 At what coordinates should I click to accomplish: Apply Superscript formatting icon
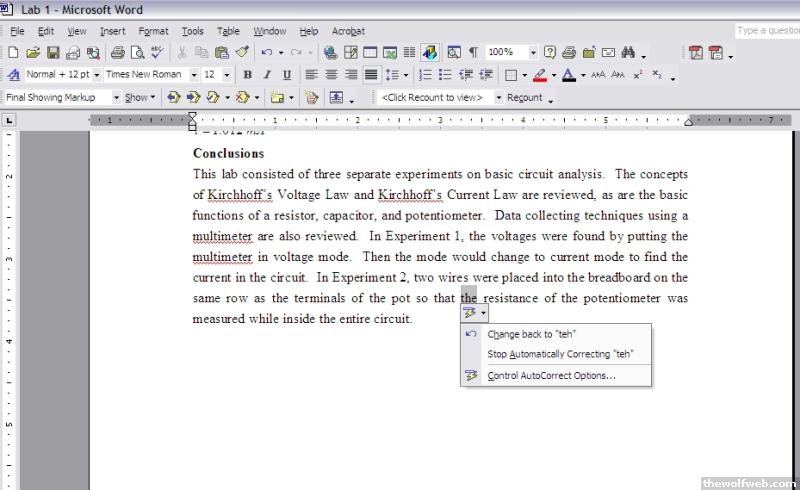[x=637, y=75]
